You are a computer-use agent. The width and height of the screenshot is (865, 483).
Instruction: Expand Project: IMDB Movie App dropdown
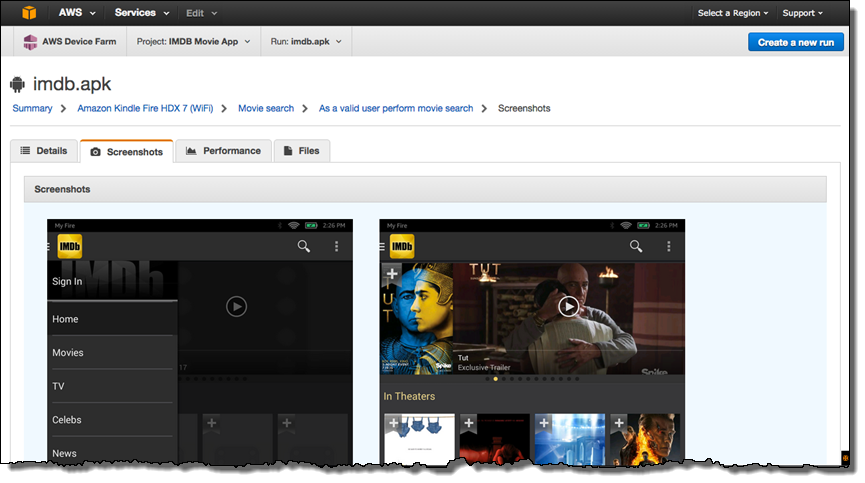click(x=201, y=42)
